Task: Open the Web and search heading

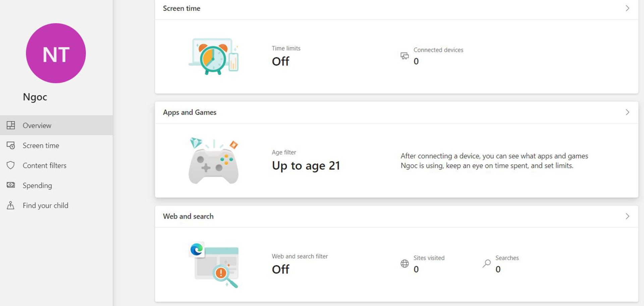Action: coord(188,216)
